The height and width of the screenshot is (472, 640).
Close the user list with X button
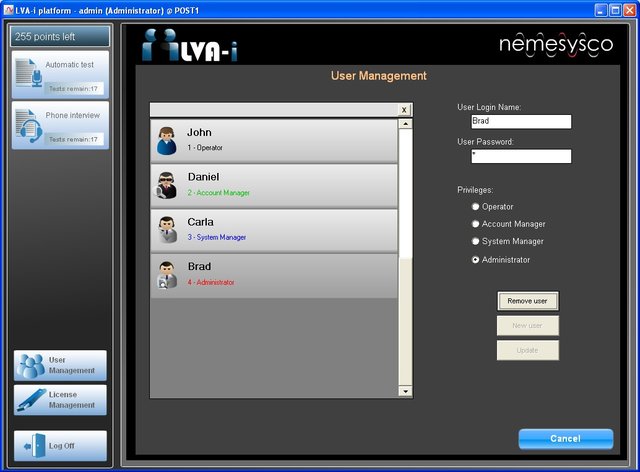pyautogui.click(x=404, y=110)
